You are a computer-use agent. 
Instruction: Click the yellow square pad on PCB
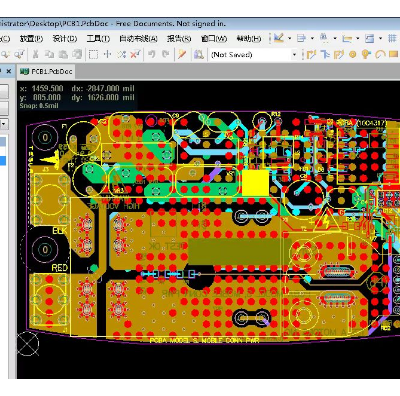click(x=255, y=183)
